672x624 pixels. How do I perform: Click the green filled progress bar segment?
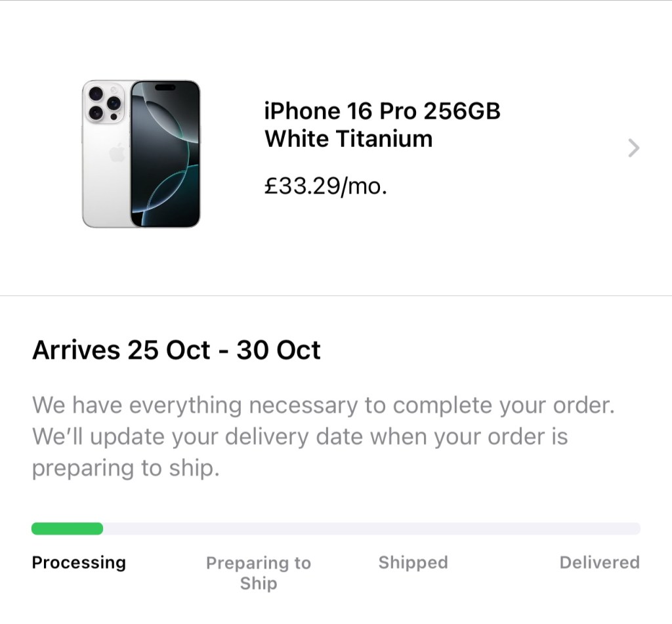pyautogui.click(x=67, y=529)
